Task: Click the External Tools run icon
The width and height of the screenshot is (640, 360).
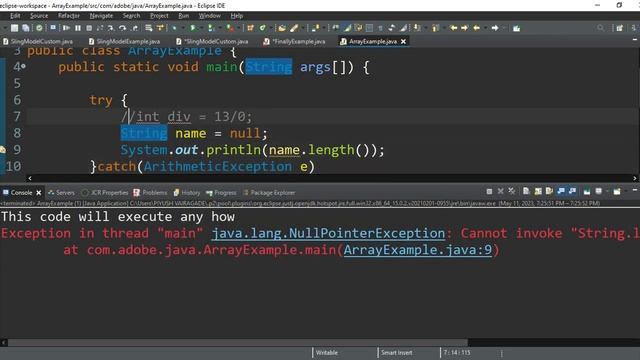Action: pyautogui.click(x=230, y=28)
